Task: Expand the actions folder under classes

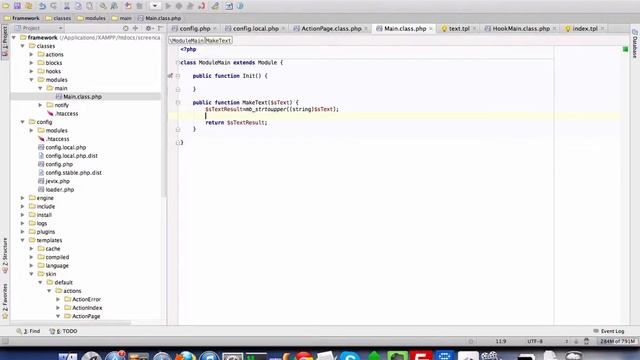Action: point(31,54)
